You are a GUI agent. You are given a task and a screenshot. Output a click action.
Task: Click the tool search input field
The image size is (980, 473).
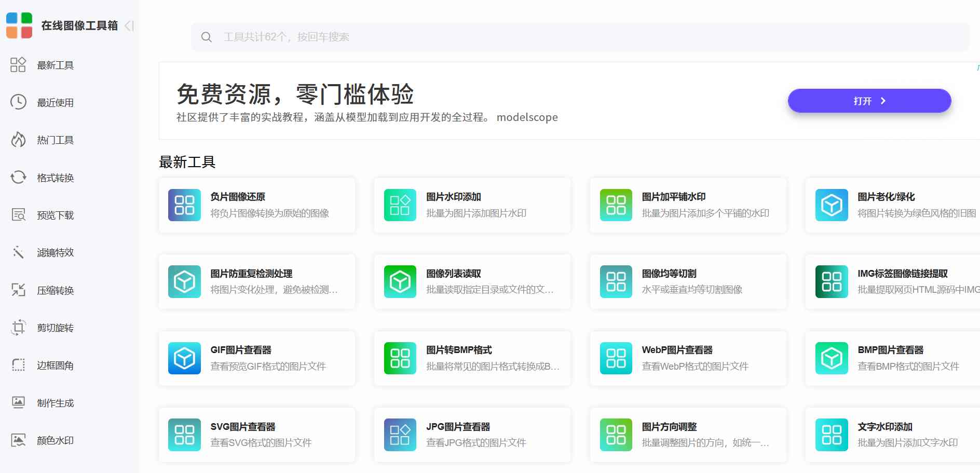[x=467, y=37]
